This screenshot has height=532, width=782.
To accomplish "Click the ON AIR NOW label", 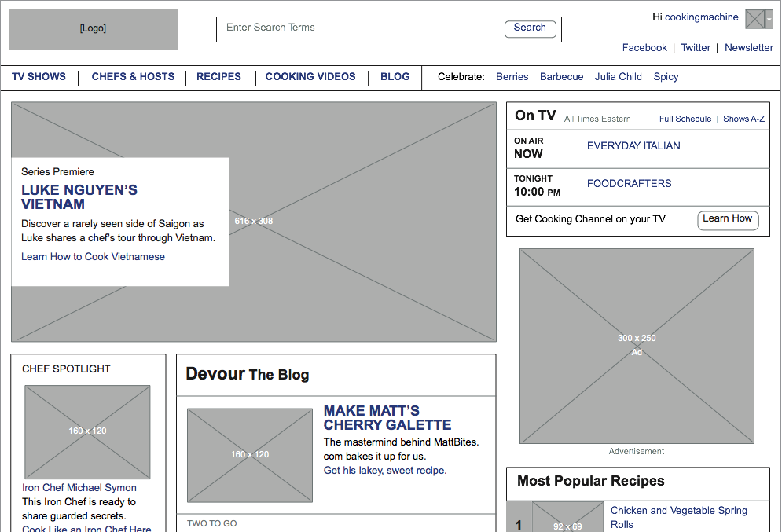I will pyautogui.click(x=529, y=148).
